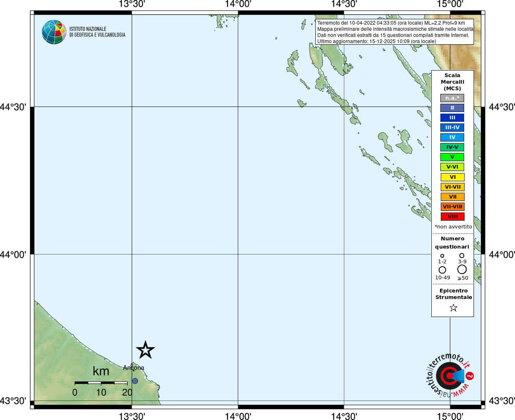Image resolution: width=515 pixels, height=420 pixels.
Task: Click the Scala Mercalli legend title
Action: [x=452, y=82]
